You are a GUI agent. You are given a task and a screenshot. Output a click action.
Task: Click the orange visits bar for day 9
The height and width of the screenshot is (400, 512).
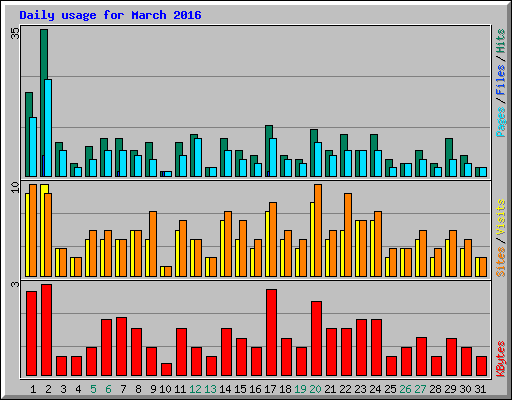153,244
